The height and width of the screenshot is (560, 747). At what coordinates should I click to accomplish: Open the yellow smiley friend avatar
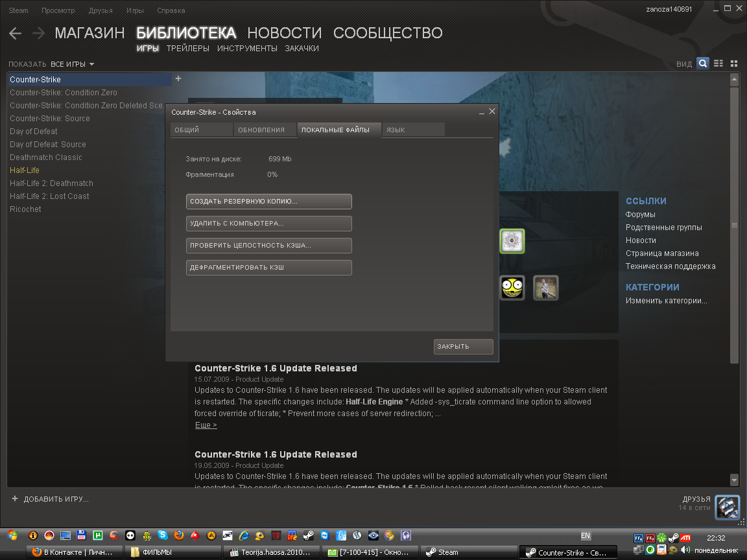click(x=512, y=288)
